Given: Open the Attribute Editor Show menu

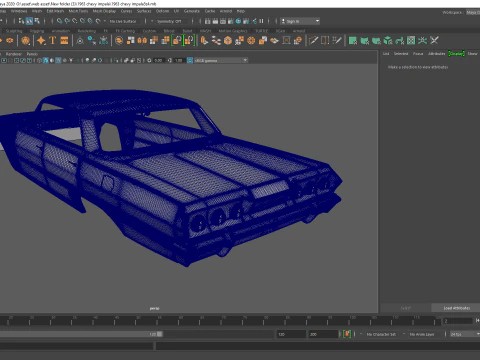Looking at the screenshot, I should click(x=472, y=53).
